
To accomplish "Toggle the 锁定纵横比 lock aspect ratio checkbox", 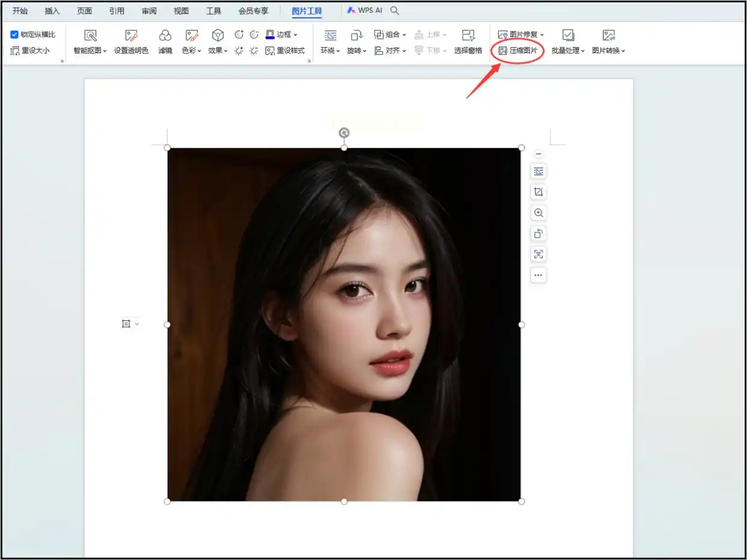I will [x=15, y=35].
